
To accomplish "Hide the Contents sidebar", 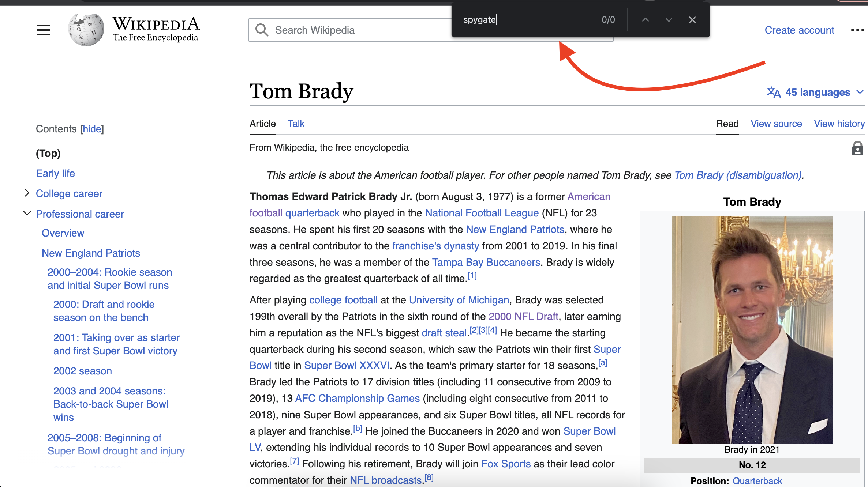I will pyautogui.click(x=92, y=129).
